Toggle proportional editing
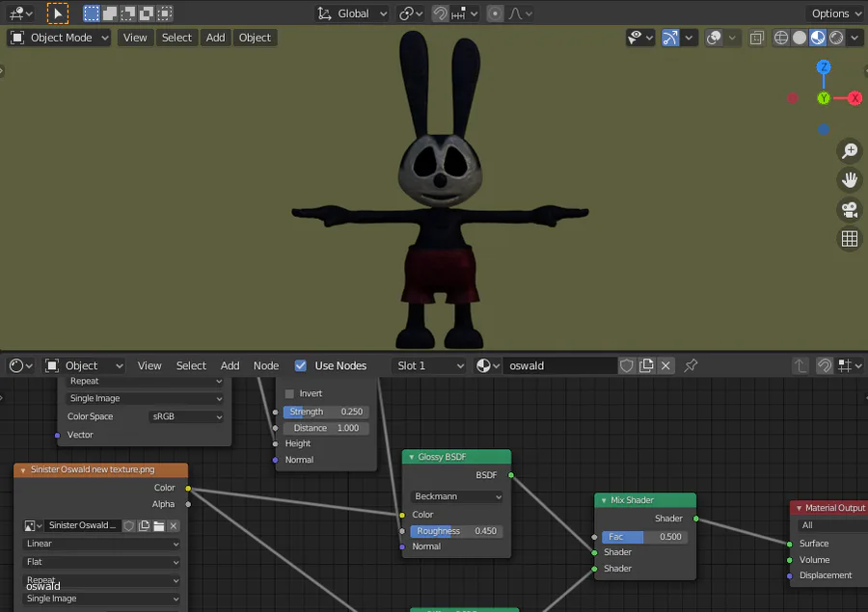868x612 pixels. [x=495, y=13]
